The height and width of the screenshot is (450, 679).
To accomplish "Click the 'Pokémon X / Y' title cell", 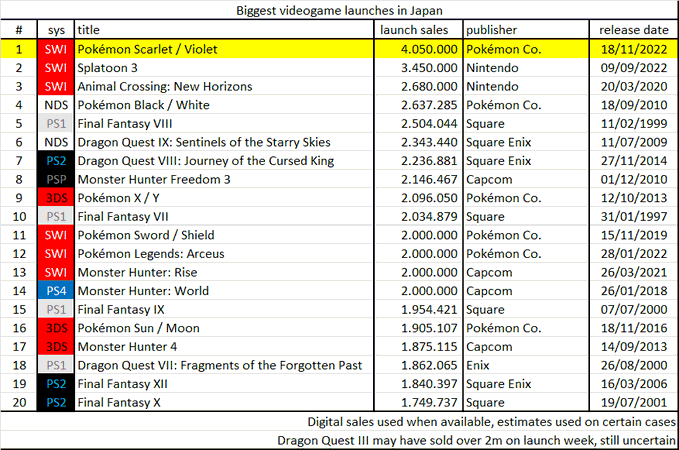I will (119, 198).
